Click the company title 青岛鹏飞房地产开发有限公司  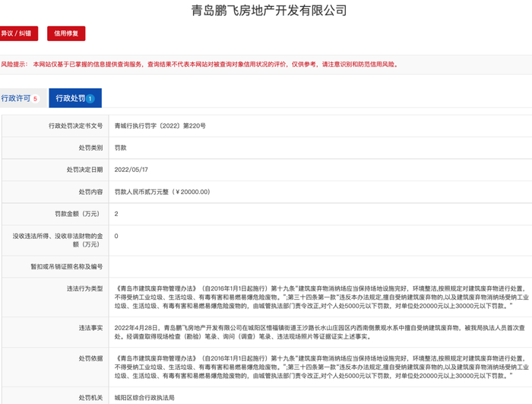click(x=269, y=11)
